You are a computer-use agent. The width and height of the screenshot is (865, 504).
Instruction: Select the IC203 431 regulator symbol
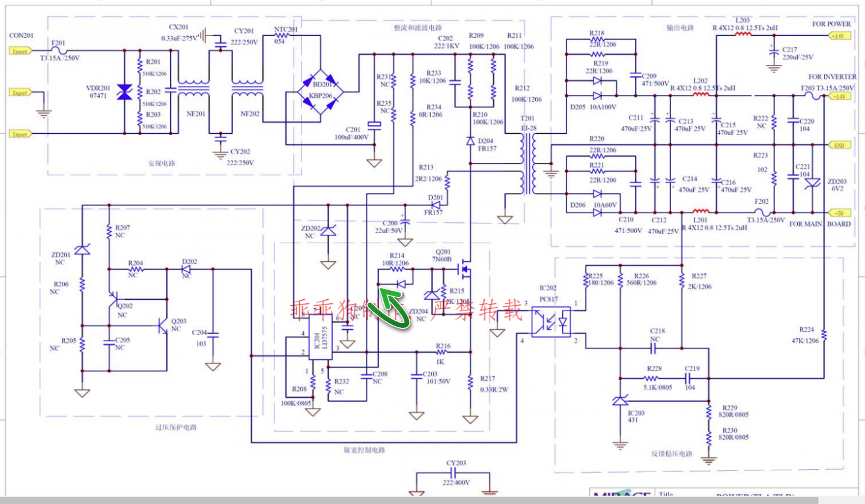(x=619, y=401)
